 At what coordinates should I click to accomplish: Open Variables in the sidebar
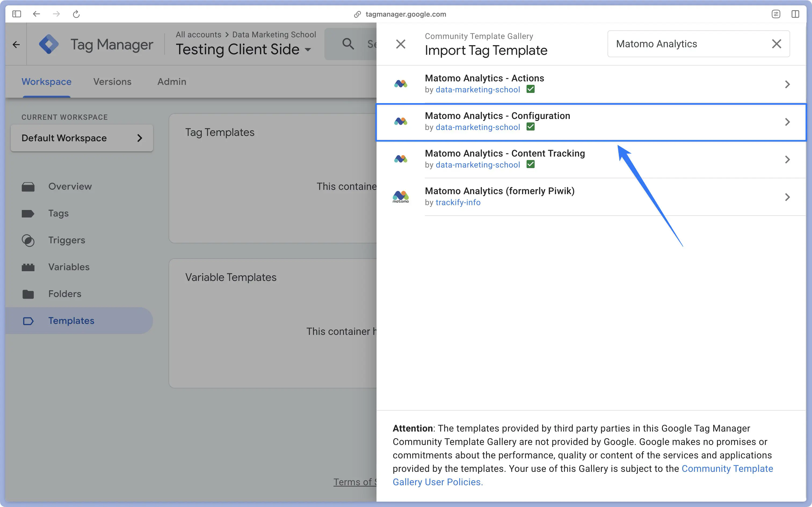point(69,267)
